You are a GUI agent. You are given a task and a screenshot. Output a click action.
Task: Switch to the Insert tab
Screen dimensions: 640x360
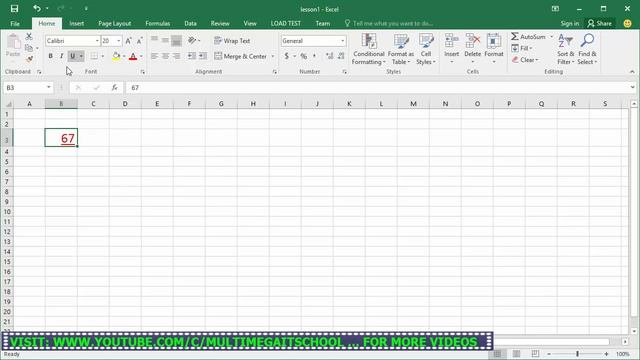click(76, 24)
